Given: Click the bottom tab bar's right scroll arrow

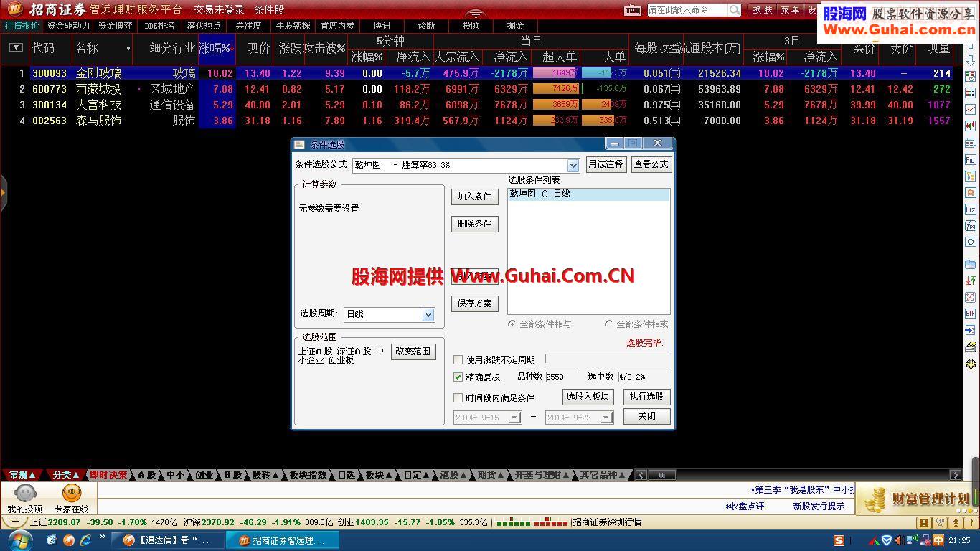Looking at the screenshot, I should pyautogui.click(x=955, y=475).
